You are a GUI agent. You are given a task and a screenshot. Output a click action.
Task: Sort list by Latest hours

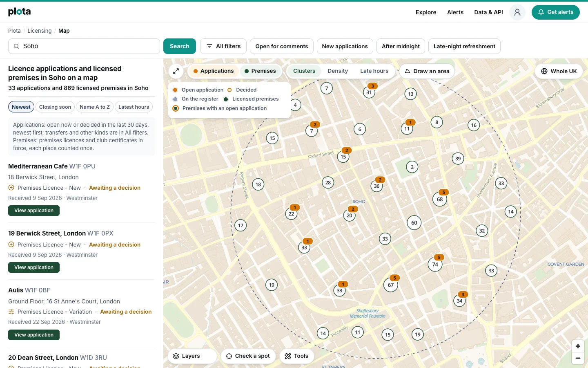134,107
